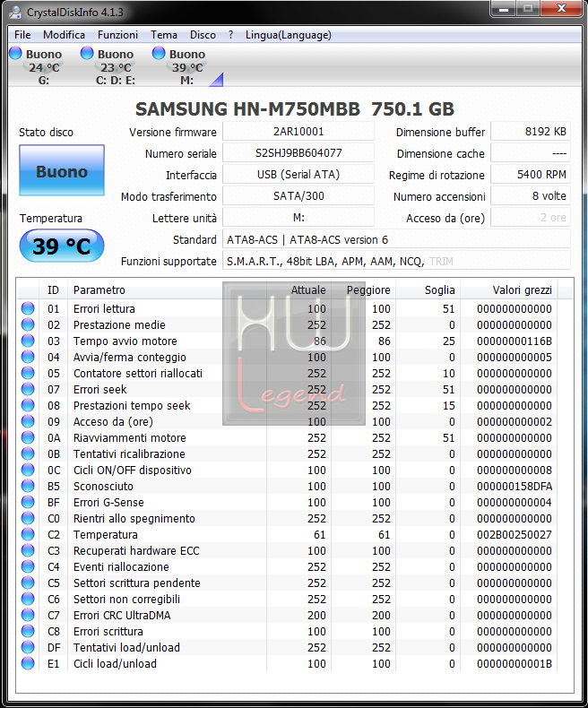This screenshot has width=588, height=708.
Task: Click the status icon for Contatore settori riallocati
Action: pyautogui.click(x=28, y=373)
